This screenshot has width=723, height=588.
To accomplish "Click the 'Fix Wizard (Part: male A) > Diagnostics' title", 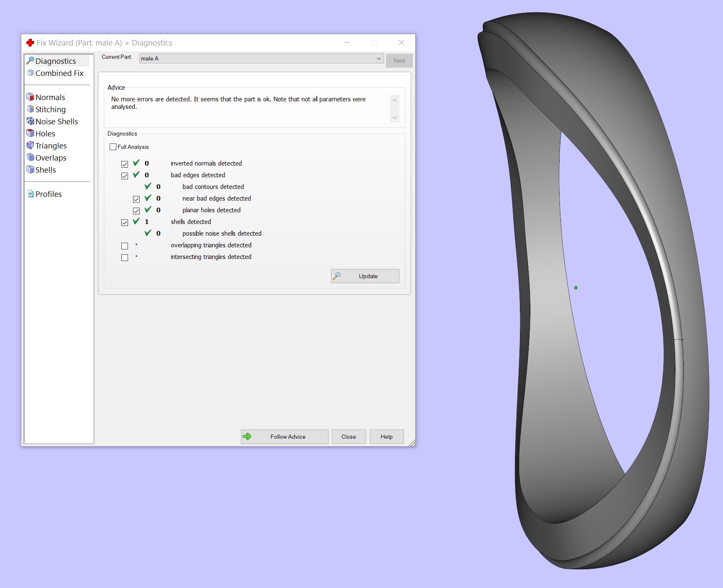I will (104, 43).
